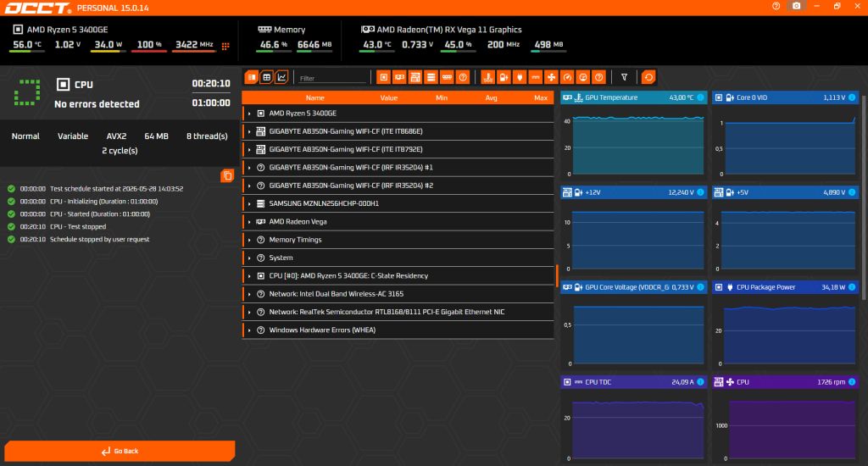Copy the test log to clipboard
The height and width of the screenshot is (466, 868).
(x=227, y=176)
